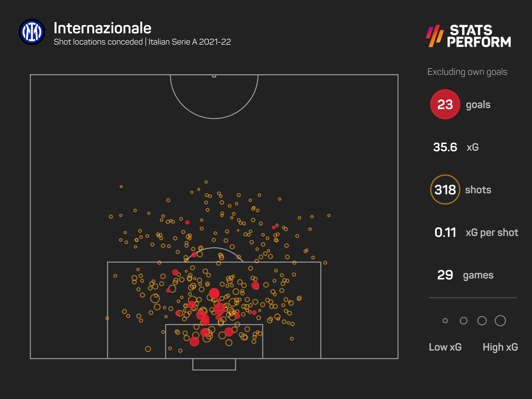Select the largest High xG legend circle
The image size is (532, 399).
click(x=500, y=321)
